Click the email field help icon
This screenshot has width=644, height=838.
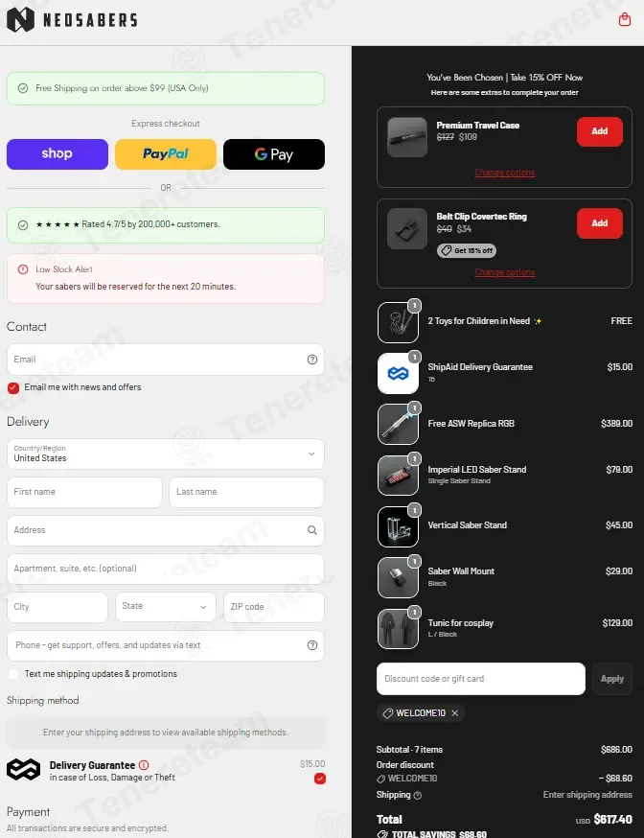pyautogui.click(x=312, y=360)
